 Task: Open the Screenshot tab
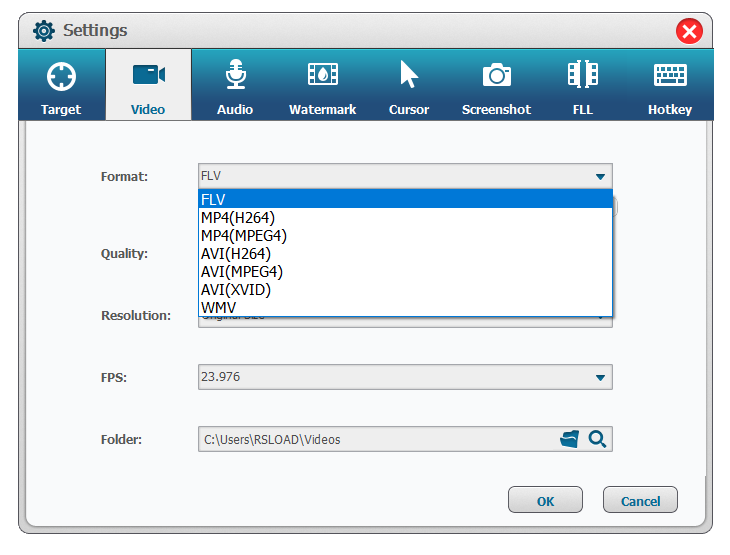click(x=496, y=85)
